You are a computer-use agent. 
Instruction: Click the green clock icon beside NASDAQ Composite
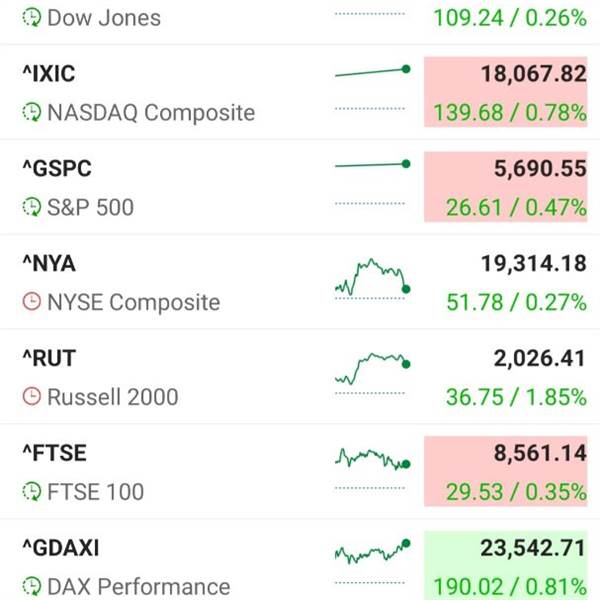tap(31, 112)
